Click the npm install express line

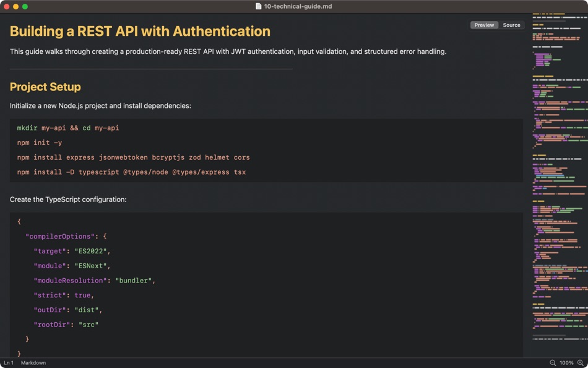pos(133,157)
